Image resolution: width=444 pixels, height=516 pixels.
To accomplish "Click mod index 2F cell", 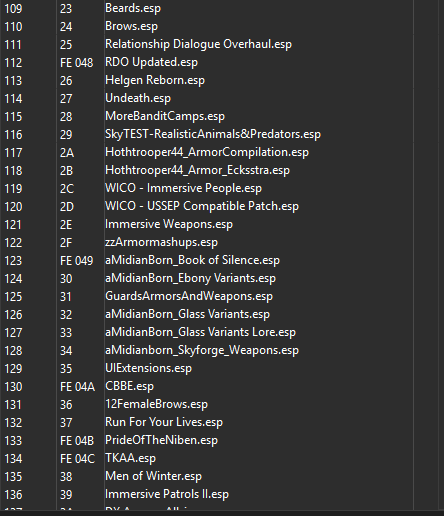I will click(x=66, y=243).
